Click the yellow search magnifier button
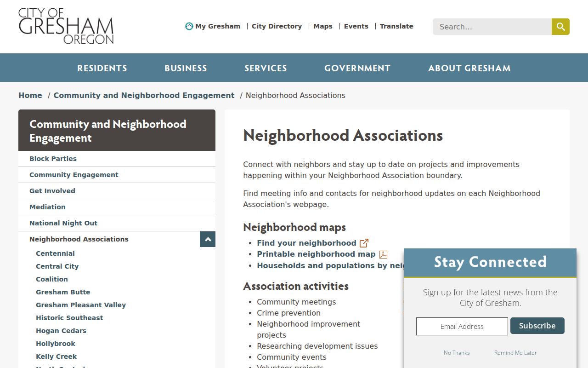Screen dimensions: 588x368 coord(560,27)
